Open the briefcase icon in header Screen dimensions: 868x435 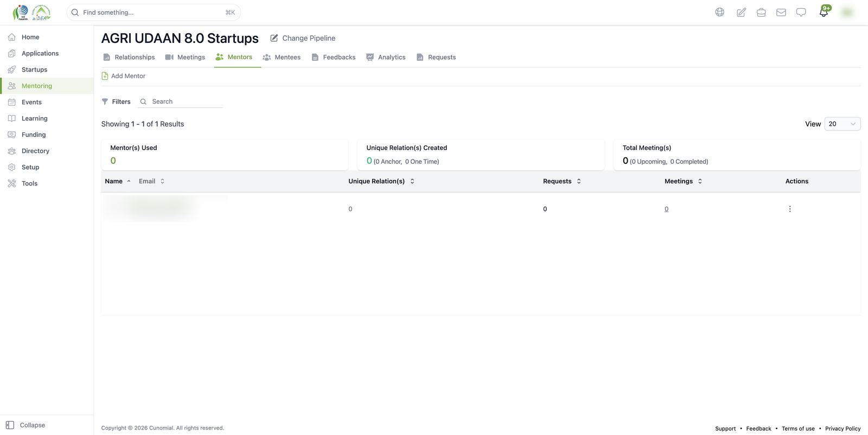(x=761, y=12)
